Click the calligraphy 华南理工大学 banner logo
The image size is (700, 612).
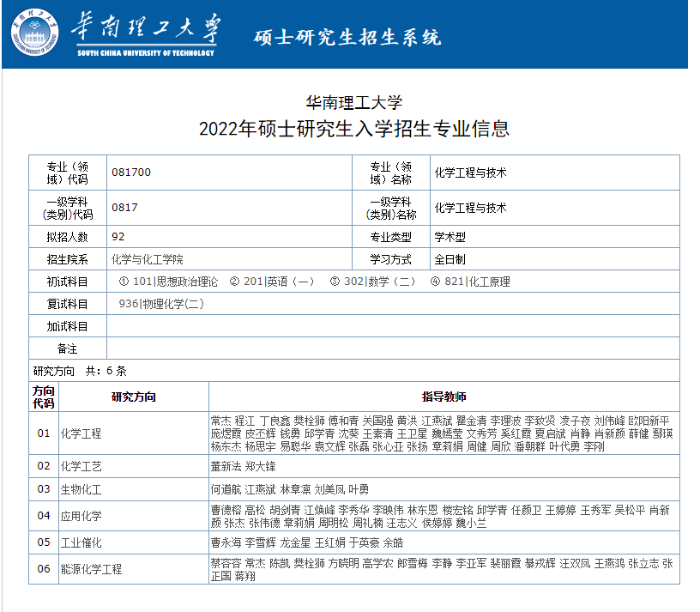pos(146,34)
